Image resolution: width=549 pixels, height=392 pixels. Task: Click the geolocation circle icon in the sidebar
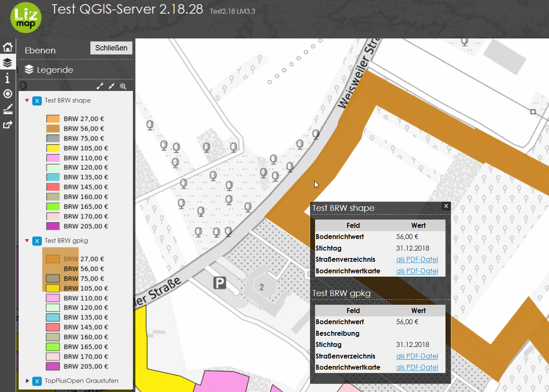[x=7, y=94]
